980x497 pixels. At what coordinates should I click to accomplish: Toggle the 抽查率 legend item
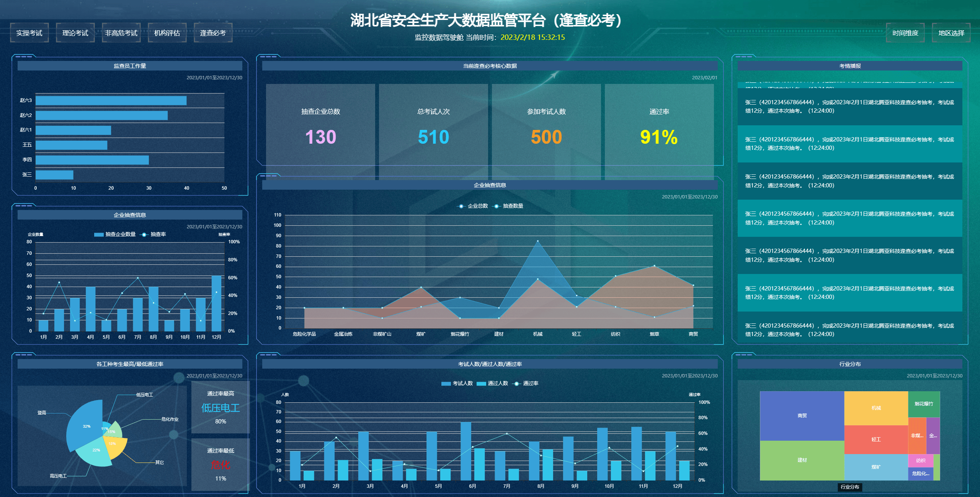click(153, 234)
